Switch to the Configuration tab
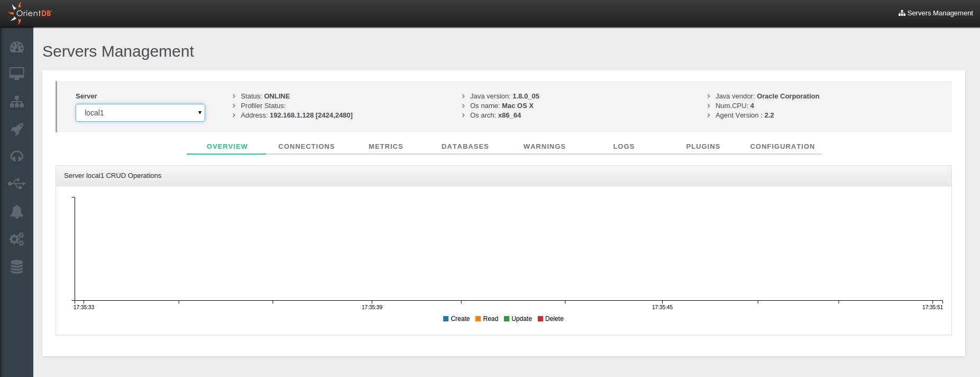 (x=782, y=147)
